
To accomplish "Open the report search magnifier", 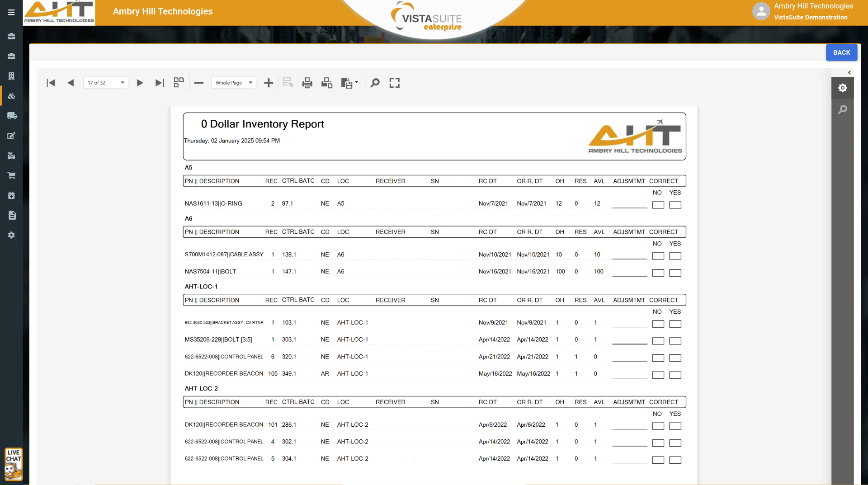I will 375,83.
